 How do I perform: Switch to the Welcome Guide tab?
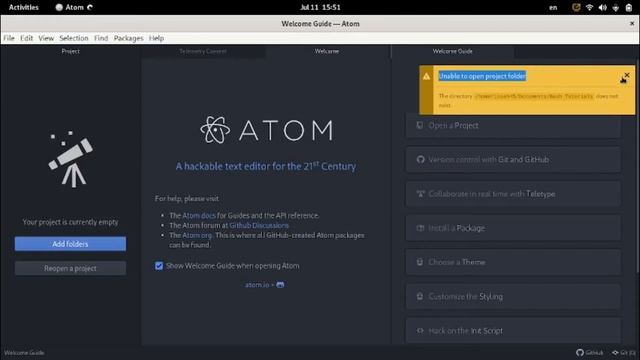point(452,51)
